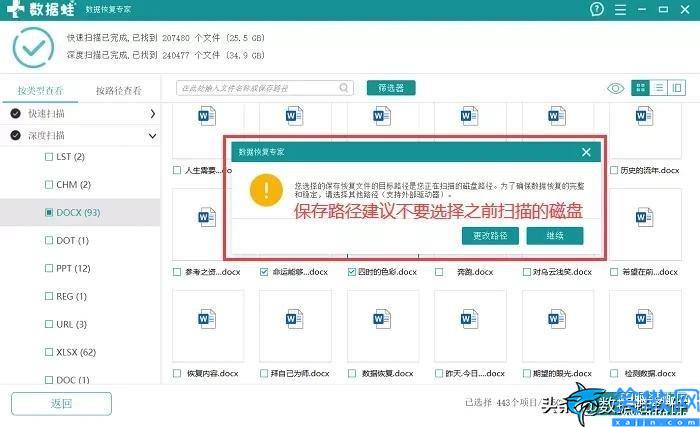
Task: Select checkbox for 拜自己为师.docx
Action: (x=264, y=373)
